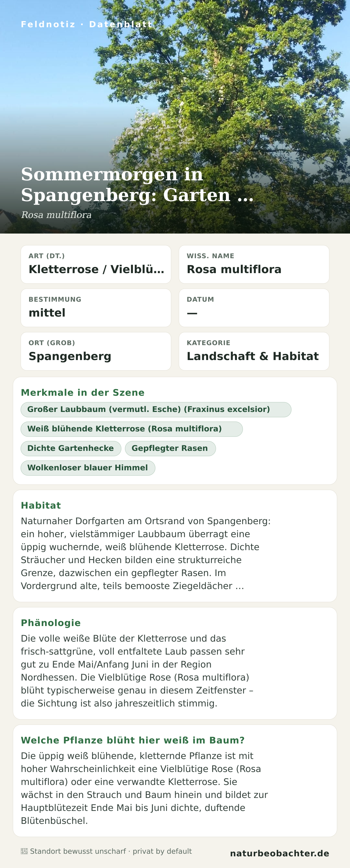Image resolution: width=350 pixels, height=868 pixels.
Task: Expand the truncated Art (dt.) Kletterrose field
Action: pyautogui.click(x=96, y=264)
